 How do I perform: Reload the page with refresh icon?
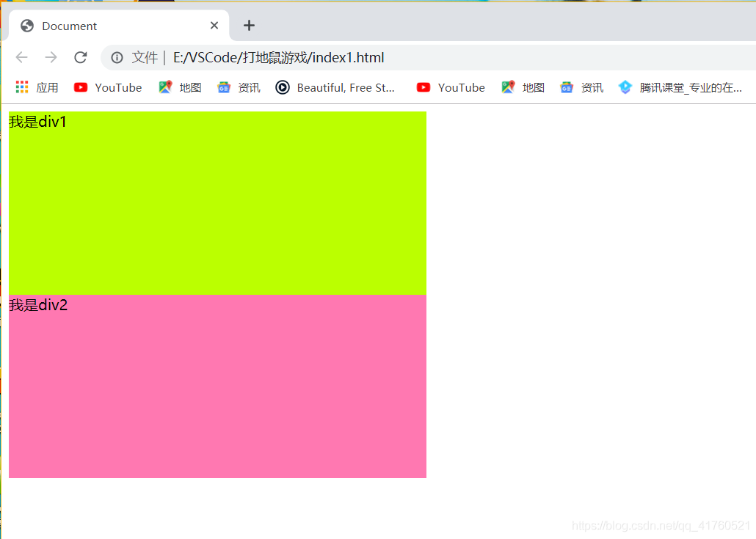click(x=81, y=57)
